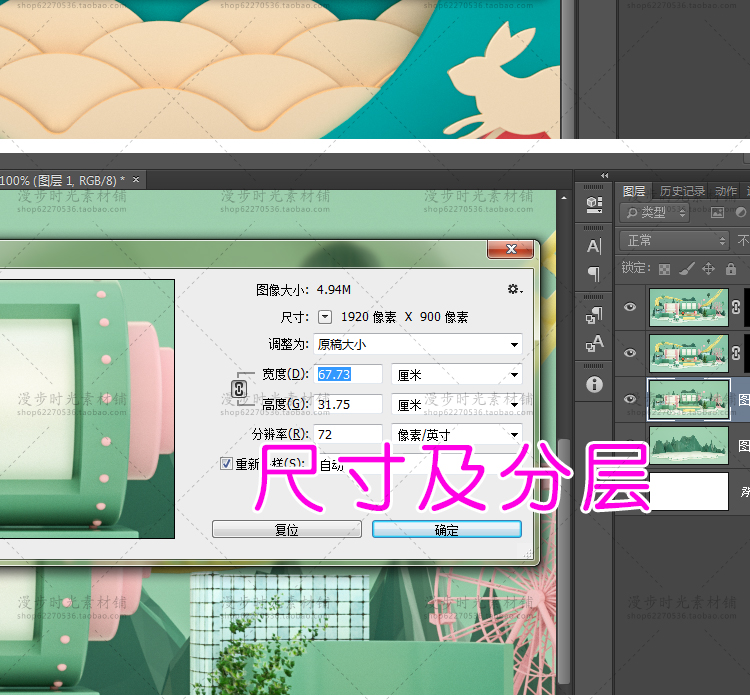This screenshot has height=700, width=750.
Task: Expand the Fit To preset dropdown
Action: tap(418, 345)
